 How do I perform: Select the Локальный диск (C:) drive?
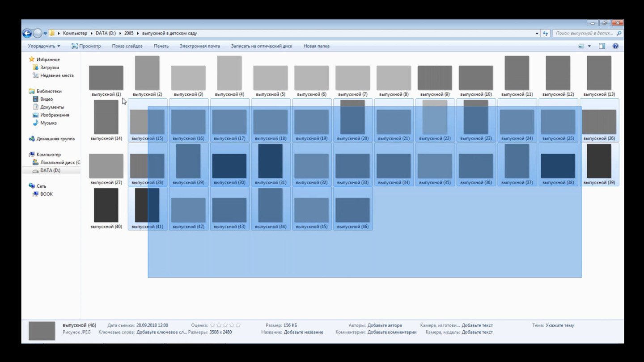[x=60, y=163]
